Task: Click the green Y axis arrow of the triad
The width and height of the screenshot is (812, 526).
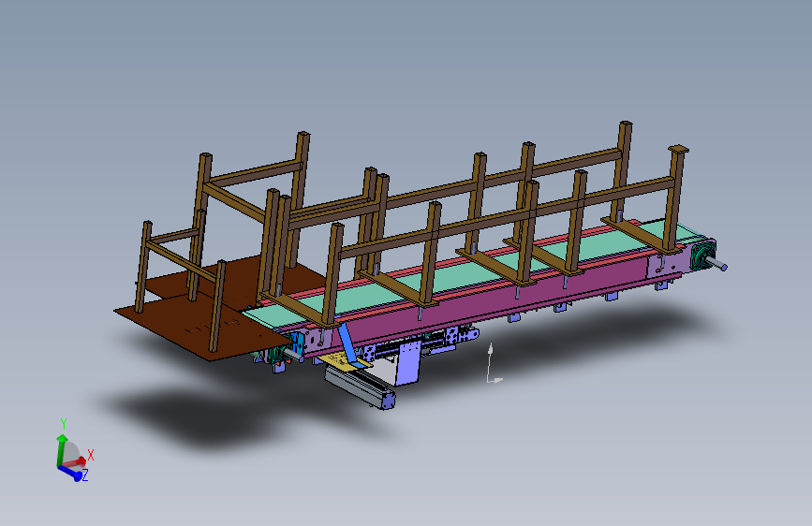Action: [62, 447]
